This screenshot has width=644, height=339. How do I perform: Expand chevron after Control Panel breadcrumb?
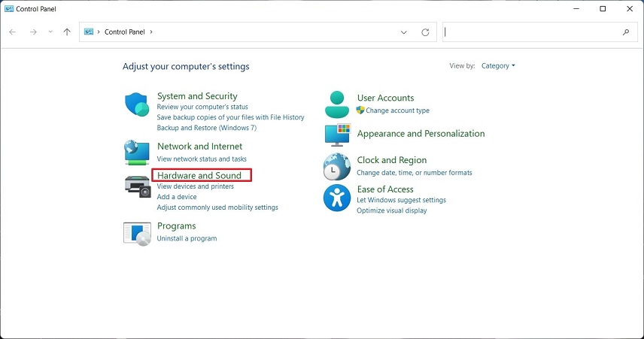point(151,32)
